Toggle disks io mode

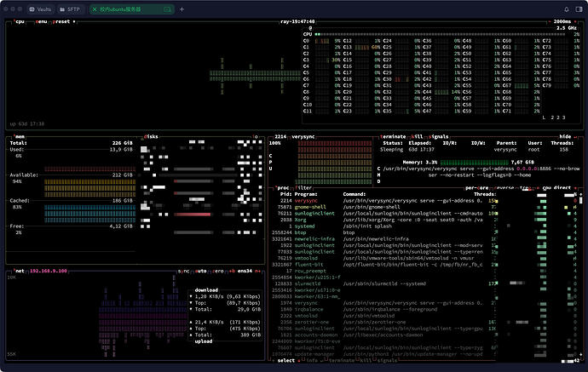[256, 137]
